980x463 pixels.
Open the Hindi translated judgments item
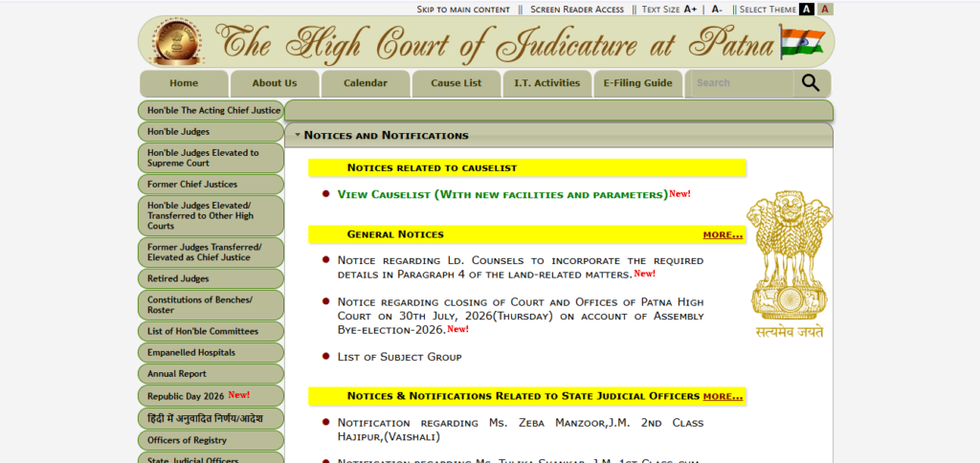tap(211, 418)
